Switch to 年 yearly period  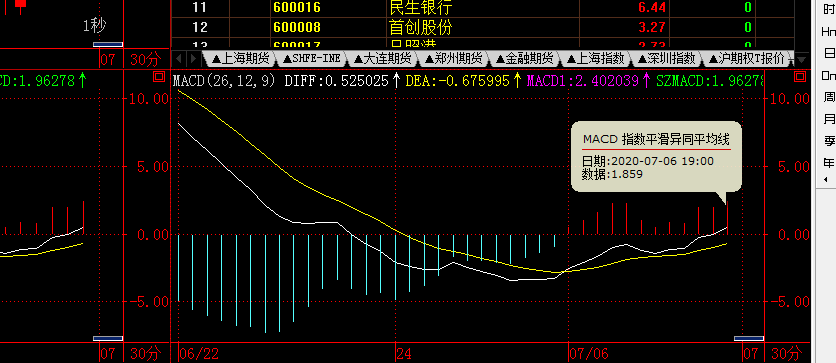pyautogui.click(x=829, y=162)
